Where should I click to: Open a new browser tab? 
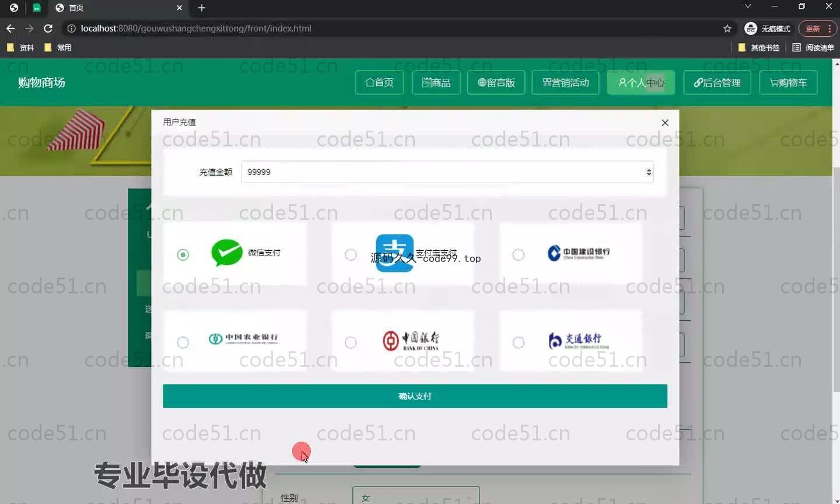pyautogui.click(x=202, y=8)
